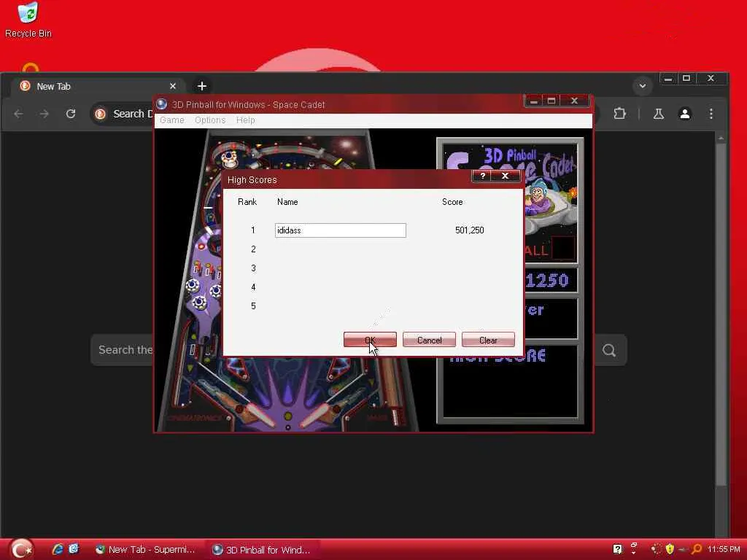Click the Name column header
Image resolution: width=747 pixels, height=560 pixels.
click(x=287, y=202)
